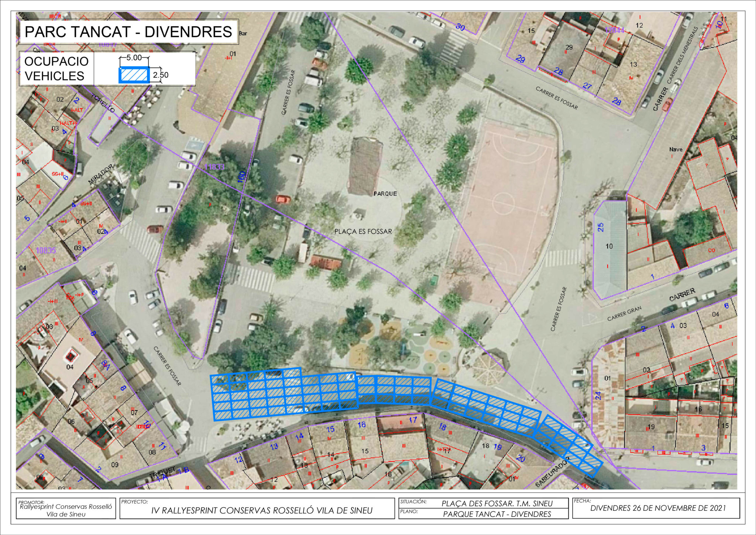Click the 5.00 dimension label in legend

(134, 58)
